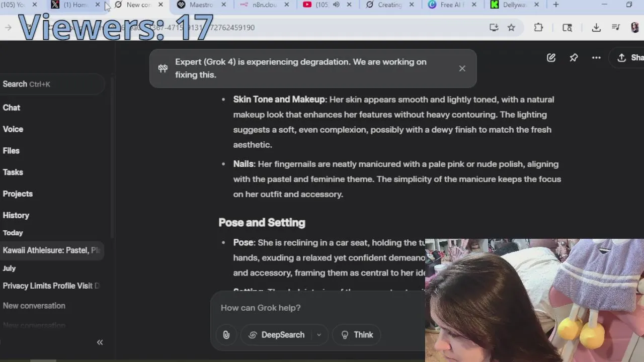This screenshot has height=362, width=644.
Task: Click the sidebar vertical scrollbar
Action: click(112, 156)
